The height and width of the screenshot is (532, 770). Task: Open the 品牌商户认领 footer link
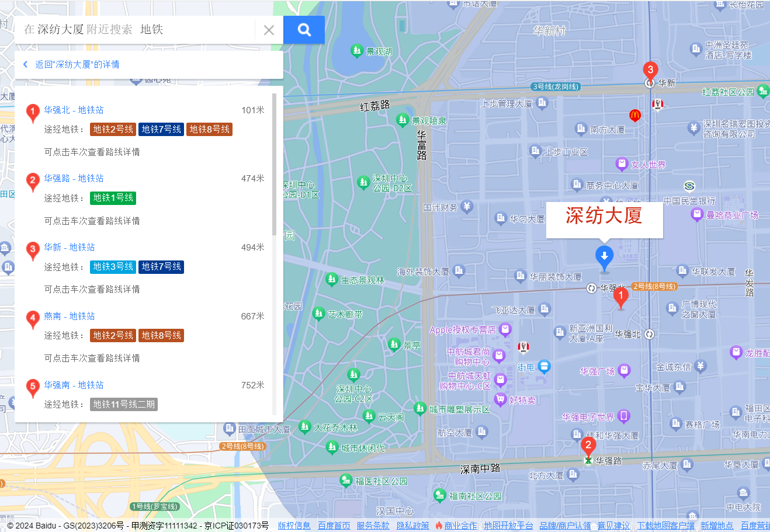coord(565,526)
